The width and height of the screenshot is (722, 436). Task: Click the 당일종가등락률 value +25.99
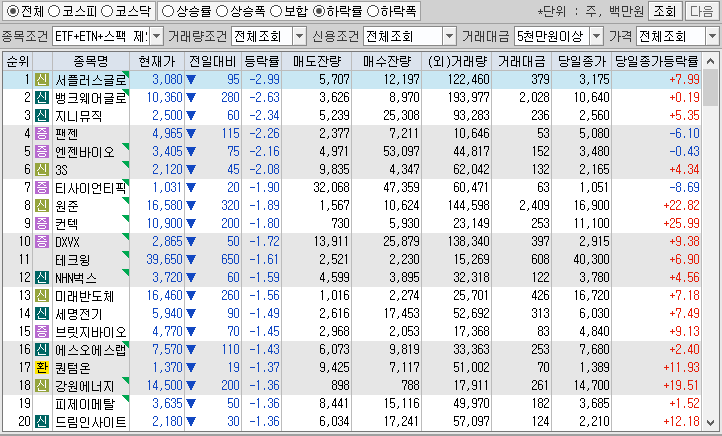(x=681, y=223)
